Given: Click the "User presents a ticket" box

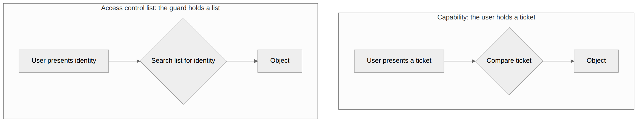Looking at the screenshot, I should (399, 61).
